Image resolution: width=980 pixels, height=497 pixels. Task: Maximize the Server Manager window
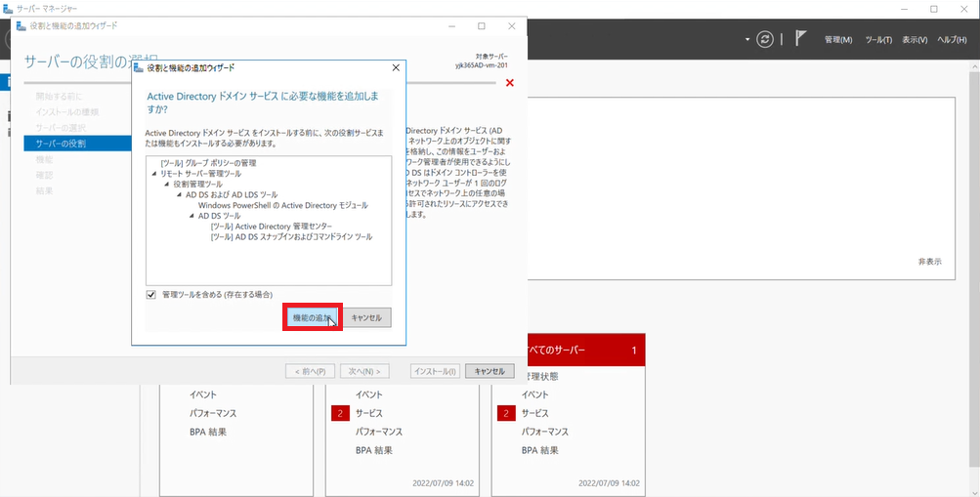tap(934, 9)
